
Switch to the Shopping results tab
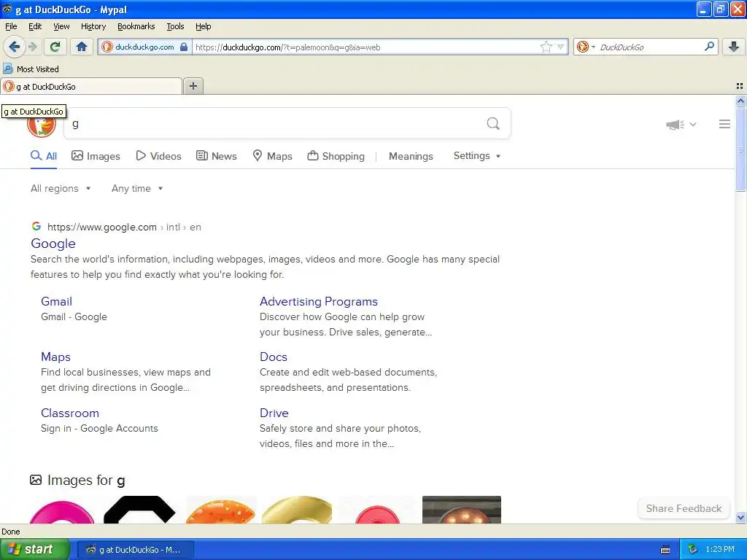click(x=336, y=156)
